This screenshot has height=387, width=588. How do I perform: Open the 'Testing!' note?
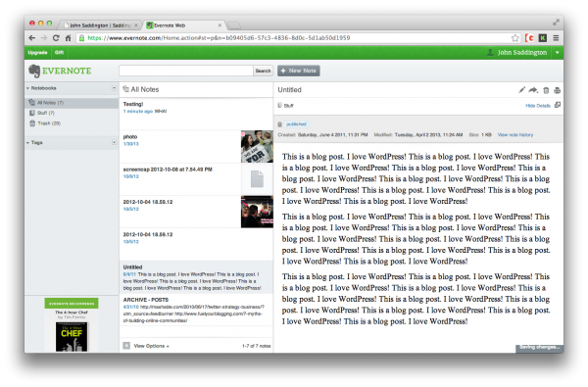[x=196, y=114]
